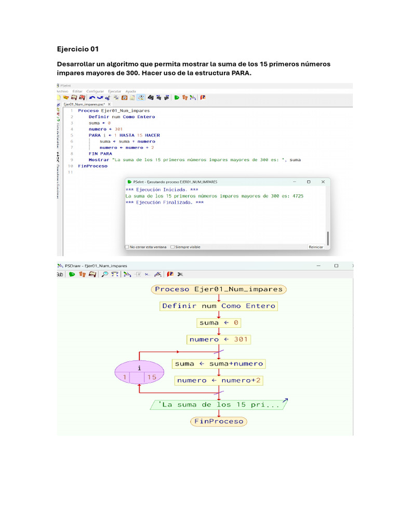Click the green Run button in PSeInt toolbar

(177, 97)
